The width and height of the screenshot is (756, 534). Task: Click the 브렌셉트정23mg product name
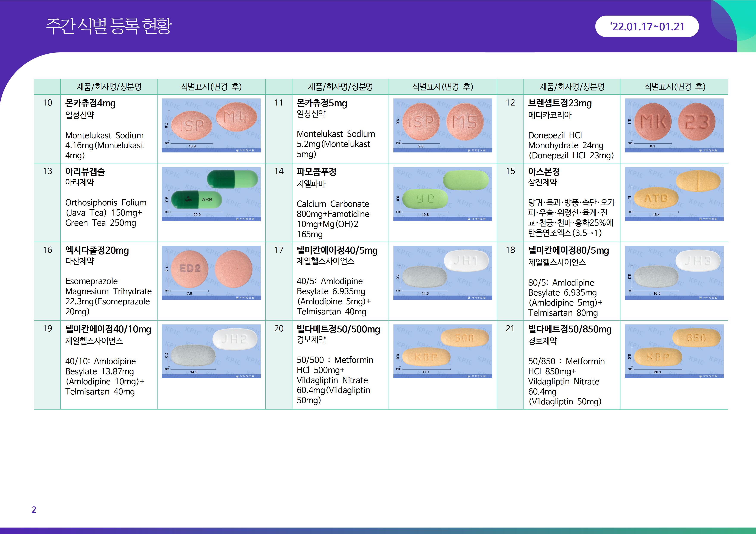click(560, 103)
